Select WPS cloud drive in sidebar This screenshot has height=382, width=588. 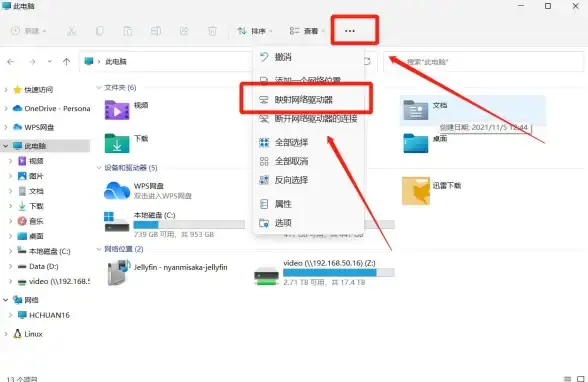tap(33, 127)
